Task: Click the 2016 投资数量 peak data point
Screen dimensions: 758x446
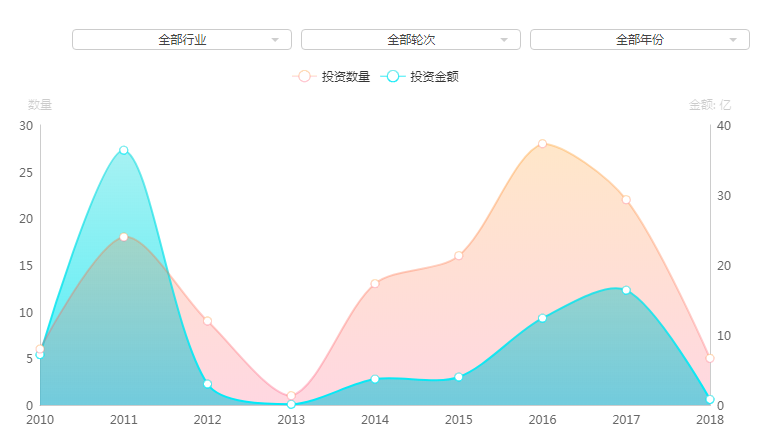Action: (542, 144)
